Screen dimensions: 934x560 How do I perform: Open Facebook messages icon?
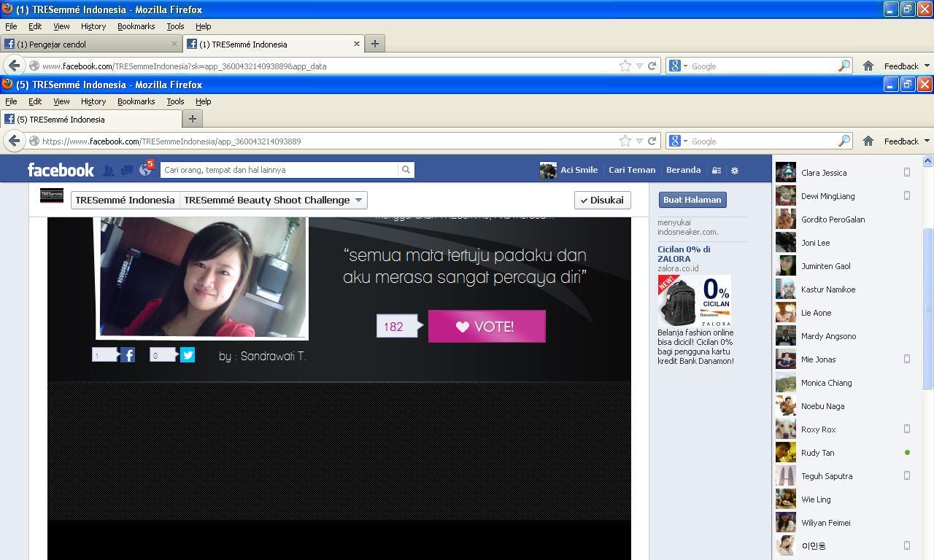(127, 170)
